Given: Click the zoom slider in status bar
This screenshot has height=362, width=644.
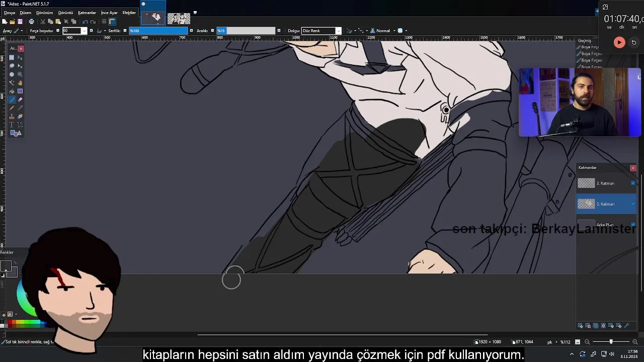Looking at the screenshot, I should click(611, 342).
